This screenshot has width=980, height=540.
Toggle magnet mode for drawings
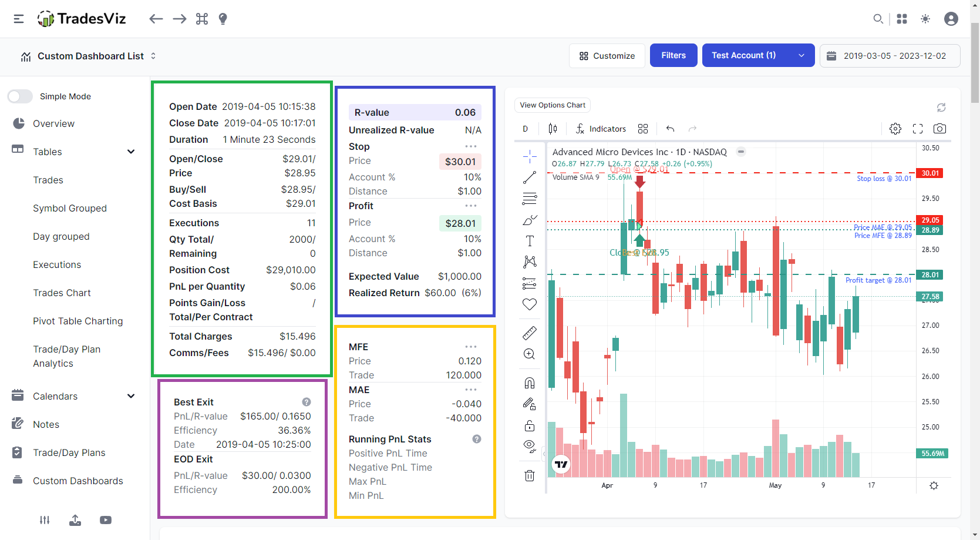(x=530, y=383)
